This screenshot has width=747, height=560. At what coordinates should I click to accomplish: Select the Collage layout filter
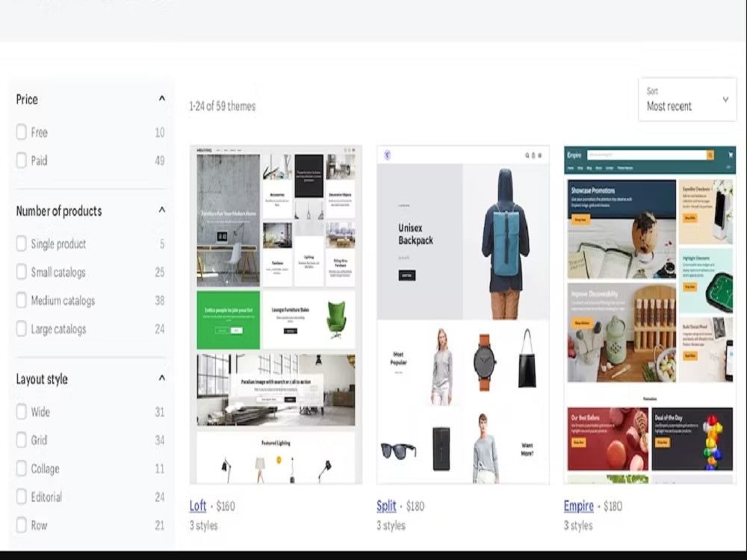click(22, 469)
